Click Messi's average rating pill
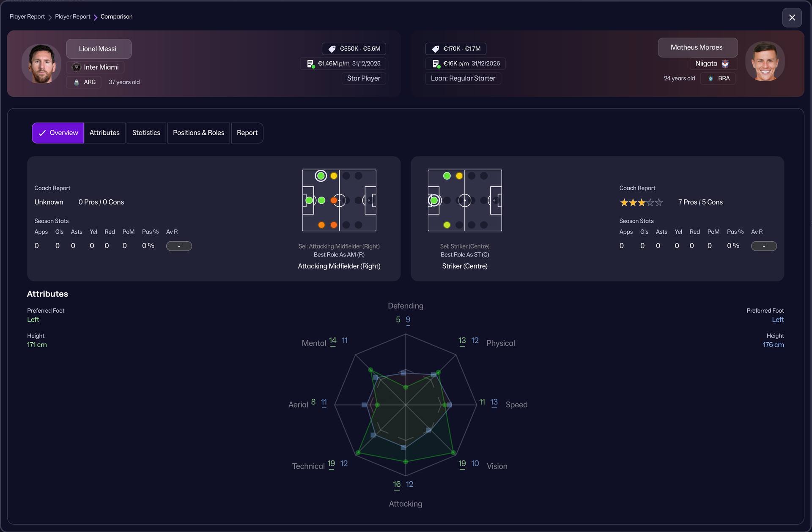 click(x=179, y=246)
